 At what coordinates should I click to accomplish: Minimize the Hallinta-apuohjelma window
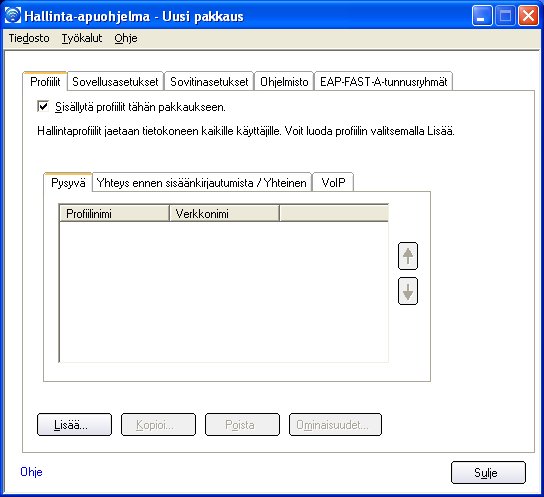pos(482,16)
